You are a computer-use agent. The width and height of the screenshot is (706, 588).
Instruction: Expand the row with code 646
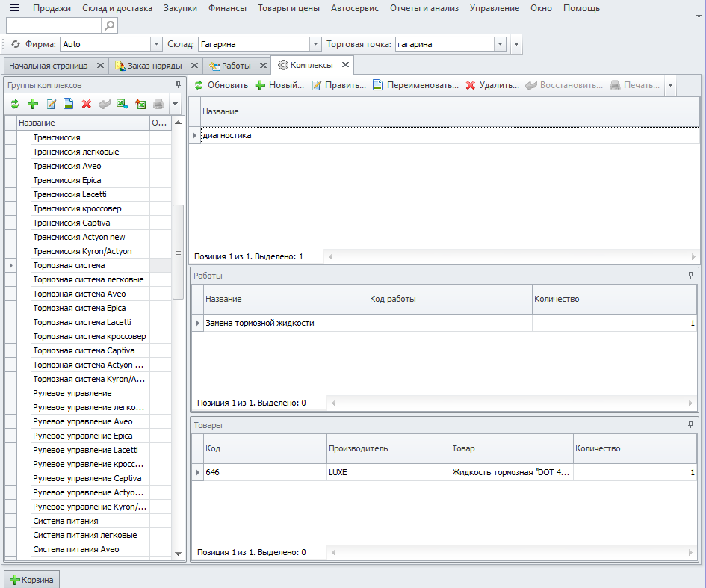click(197, 472)
